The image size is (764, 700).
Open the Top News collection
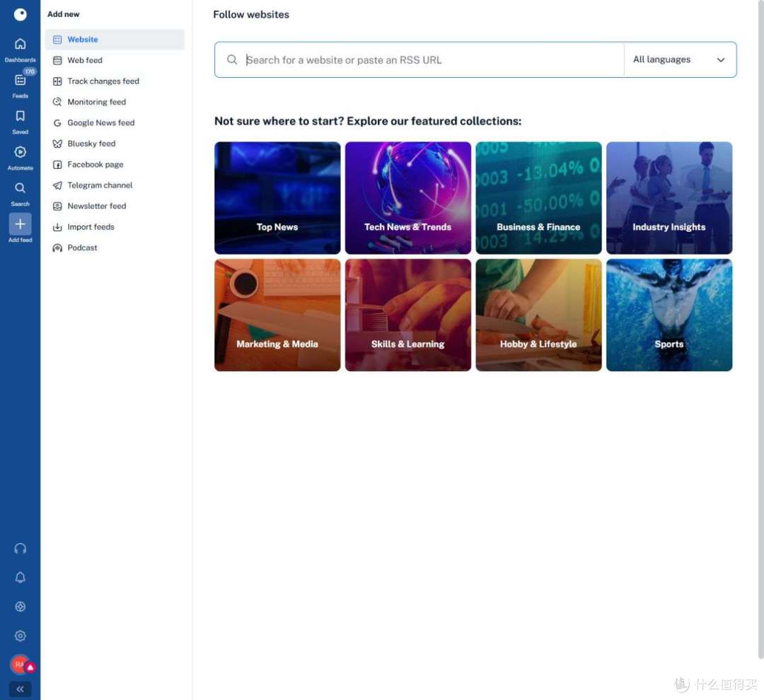tap(277, 198)
